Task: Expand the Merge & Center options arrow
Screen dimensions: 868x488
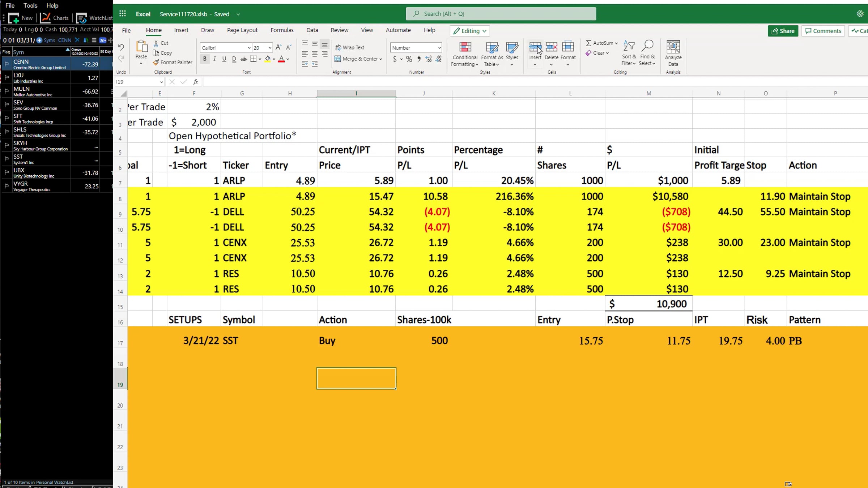Action: tap(380, 59)
